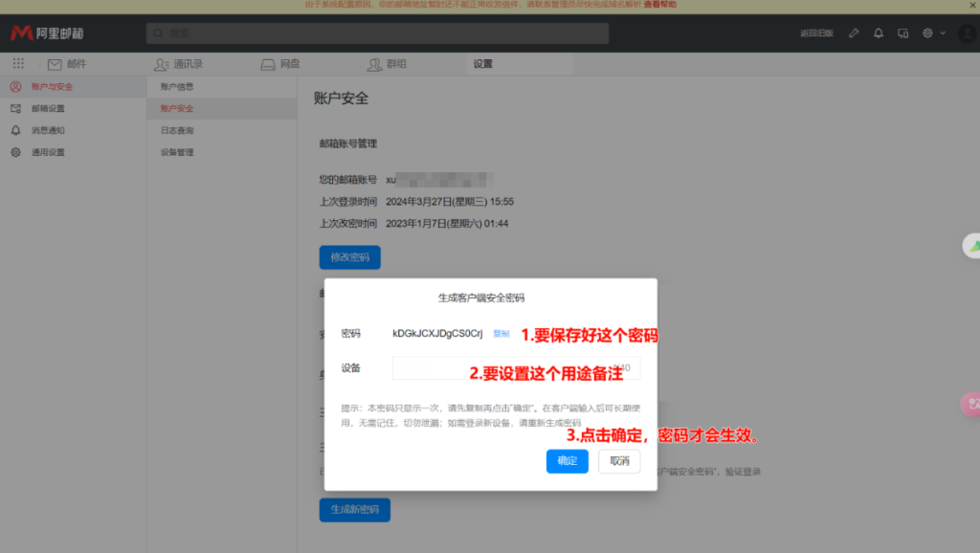Viewport: 980px width, 553px height.
Task: Click the 查看帮助 link in top banner
Action: click(x=660, y=5)
